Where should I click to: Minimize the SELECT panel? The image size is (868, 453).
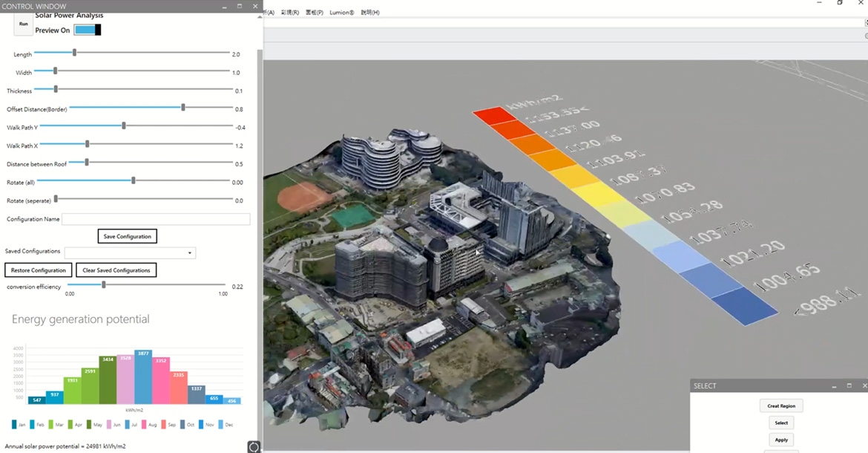[834, 386]
